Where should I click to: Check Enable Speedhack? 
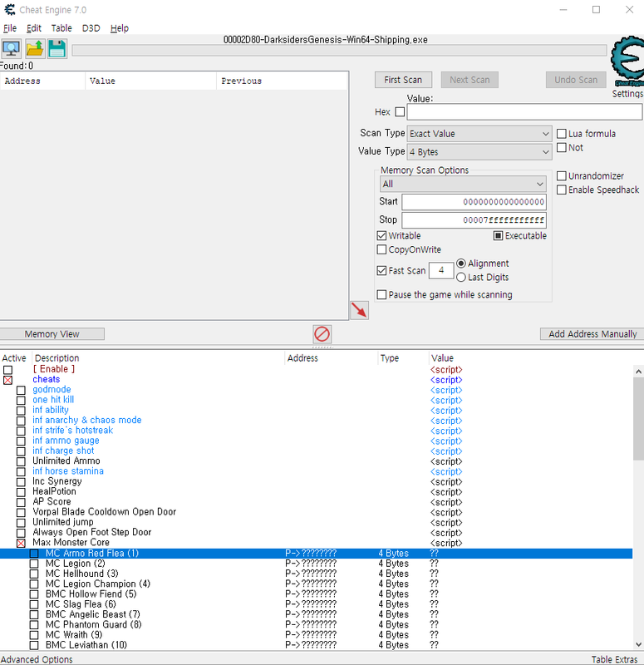coord(562,190)
